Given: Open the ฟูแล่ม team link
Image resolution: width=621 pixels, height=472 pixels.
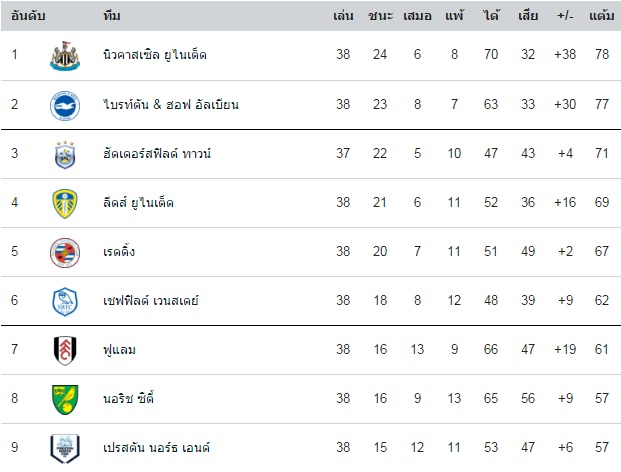Looking at the screenshot, I should point(122,350).
